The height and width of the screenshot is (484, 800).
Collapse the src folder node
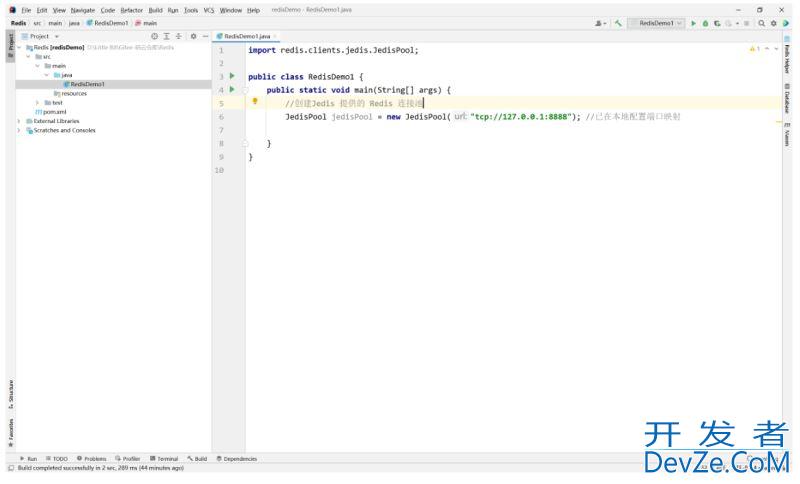click(29, 57)
